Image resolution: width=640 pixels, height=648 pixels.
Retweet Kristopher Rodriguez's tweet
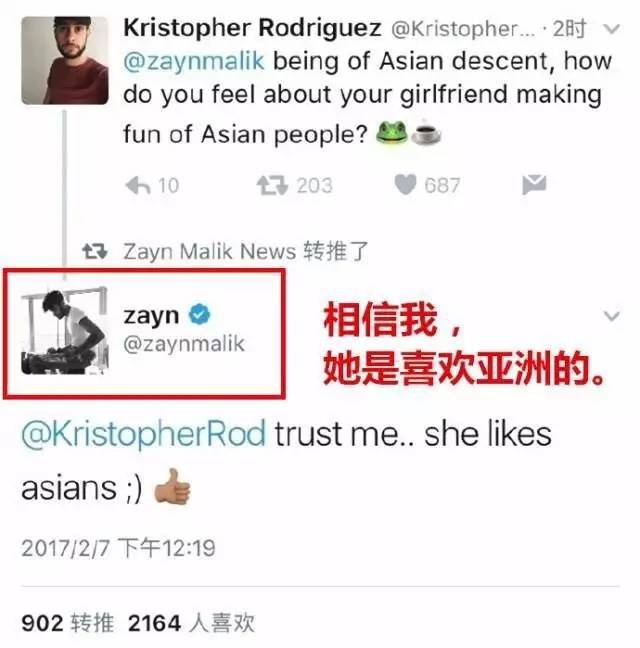(x=272, y=185)
